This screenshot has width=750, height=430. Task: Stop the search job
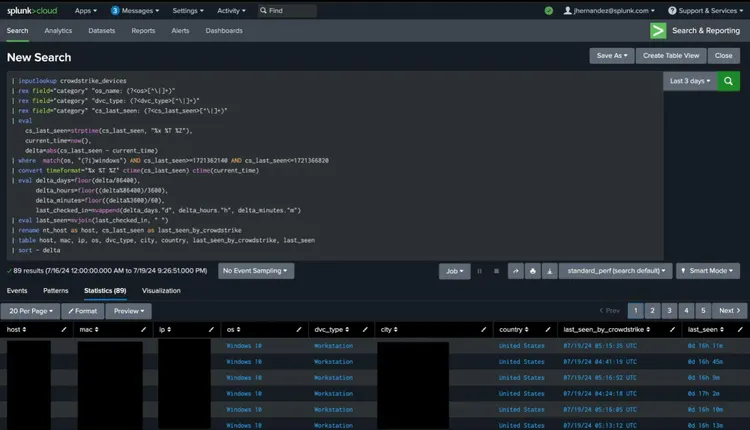click(x=496, y=271)
